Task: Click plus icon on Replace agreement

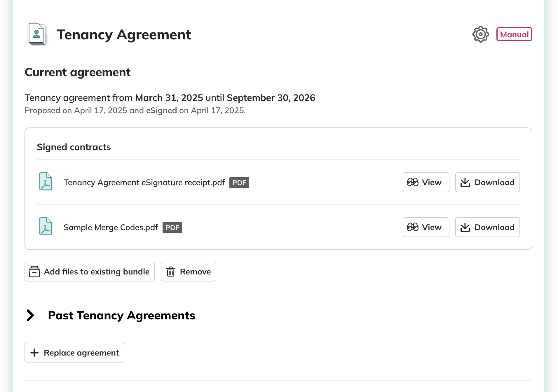Action: pos(34,353)
